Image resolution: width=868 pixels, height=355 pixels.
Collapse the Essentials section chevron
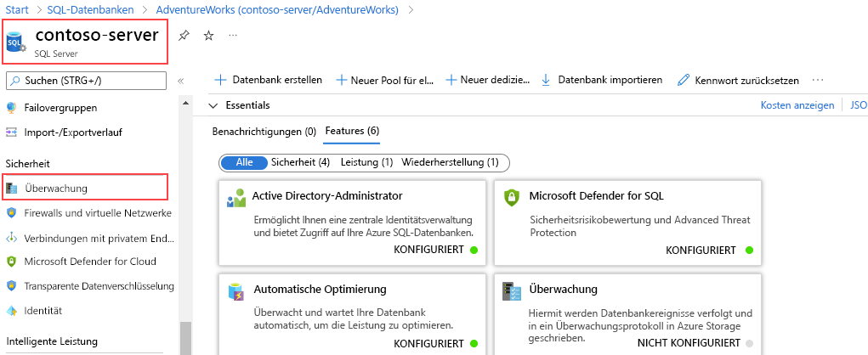(213, 105)
